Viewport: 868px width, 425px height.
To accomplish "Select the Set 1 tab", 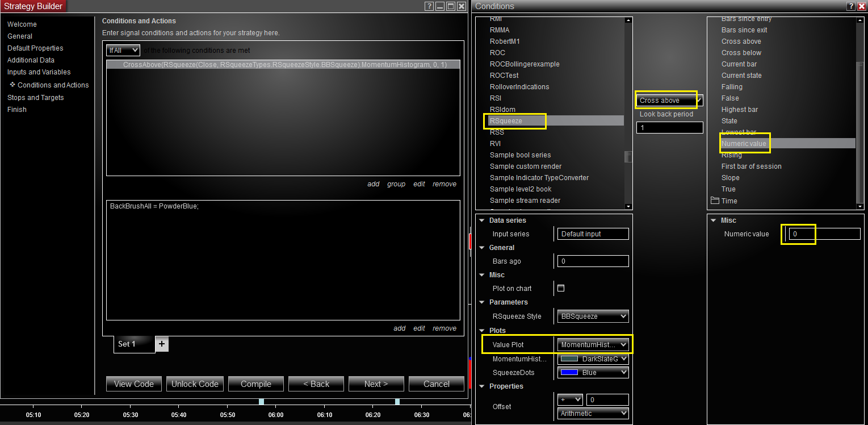I will [x=134, y=344].
